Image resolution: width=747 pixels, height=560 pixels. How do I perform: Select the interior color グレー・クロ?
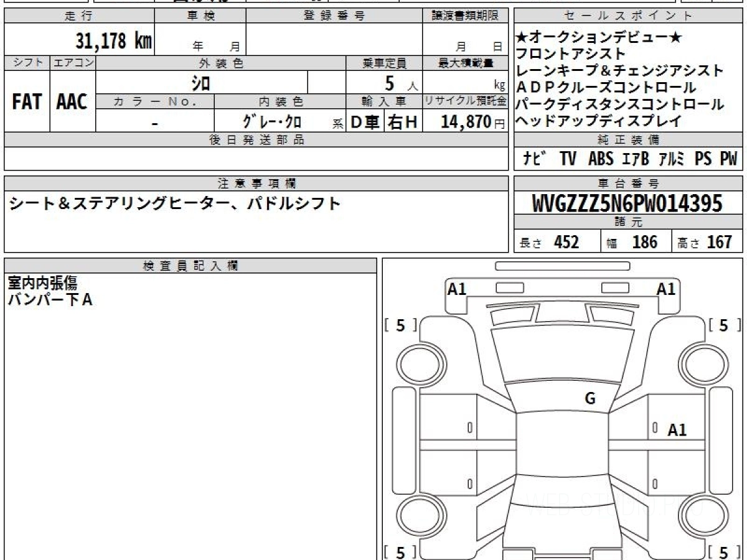click(x=272, y=121)
